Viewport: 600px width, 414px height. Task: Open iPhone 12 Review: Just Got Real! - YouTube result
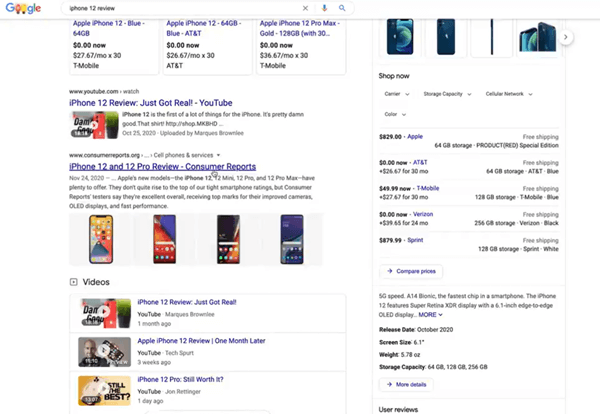[x=151, y=103]
